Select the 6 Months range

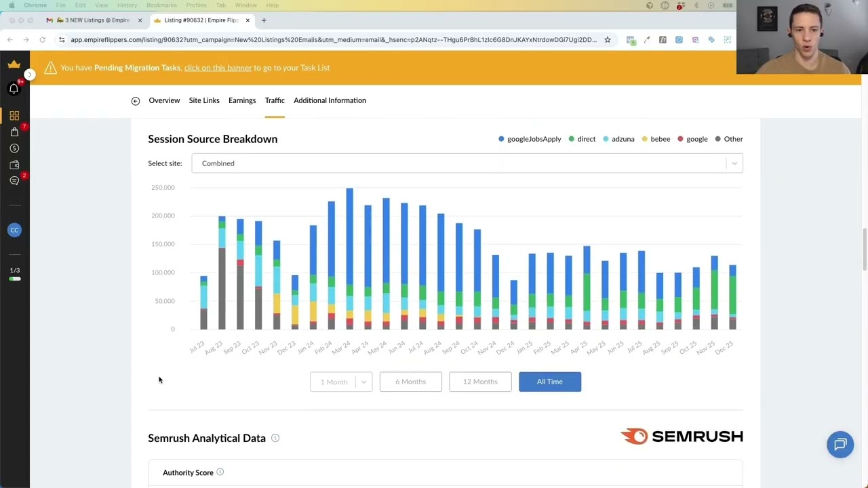(x=411, y=382)
